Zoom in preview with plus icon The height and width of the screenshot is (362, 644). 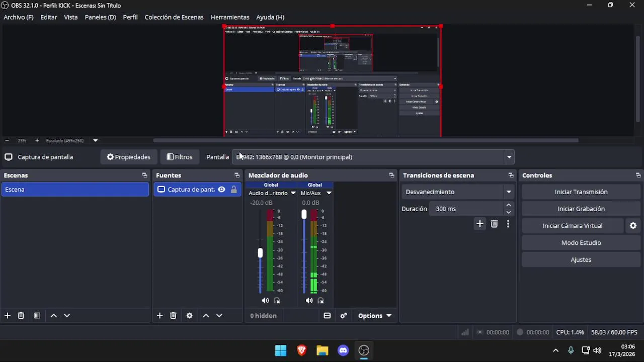(x=37, y=141)
